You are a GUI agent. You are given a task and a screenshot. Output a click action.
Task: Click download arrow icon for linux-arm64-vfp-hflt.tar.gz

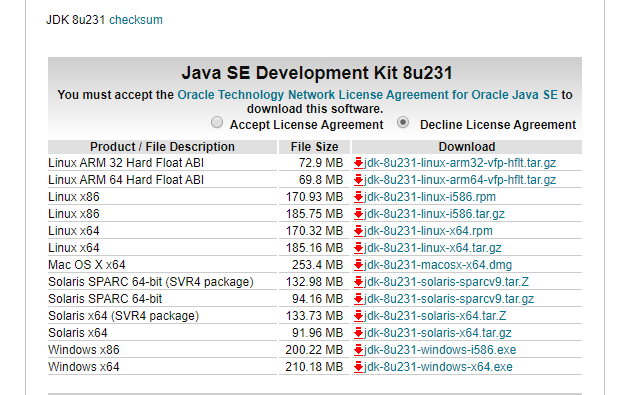[358, 180]
